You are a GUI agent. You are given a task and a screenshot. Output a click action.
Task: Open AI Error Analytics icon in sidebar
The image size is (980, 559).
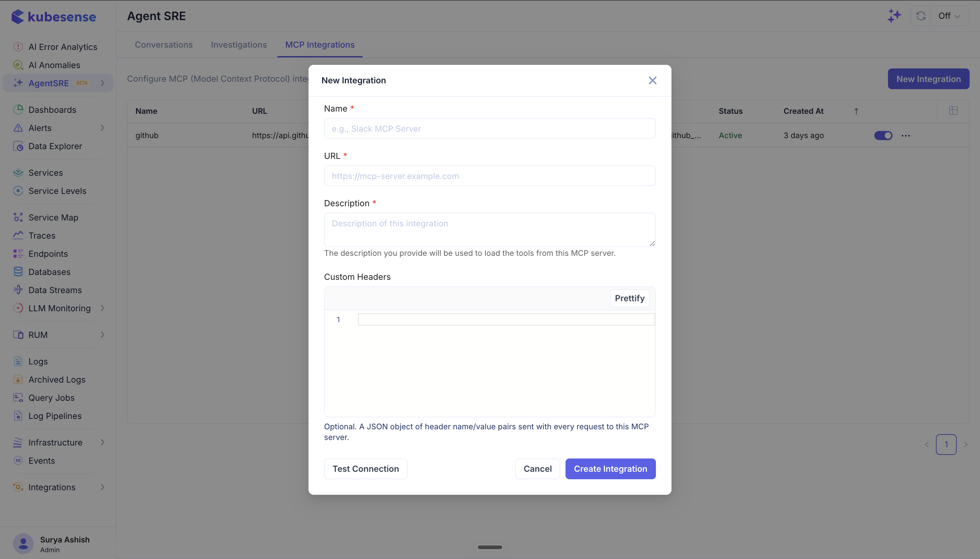click(18, 47)
